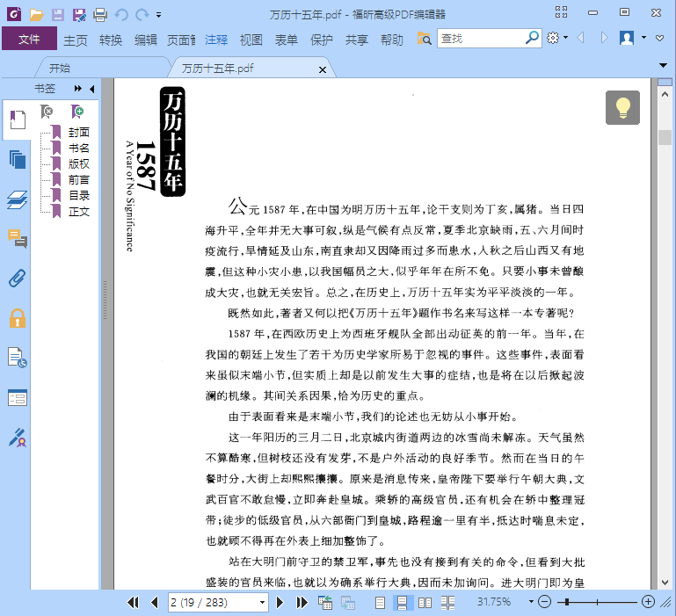
Task: Delete the selected bookmark icon
Action: coord(46,112)
